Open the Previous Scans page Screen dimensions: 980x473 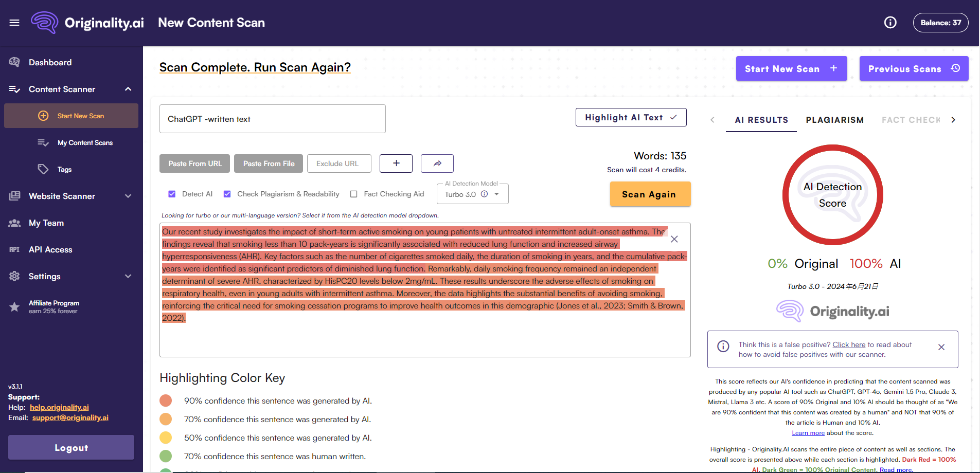(x=914, y=68)
